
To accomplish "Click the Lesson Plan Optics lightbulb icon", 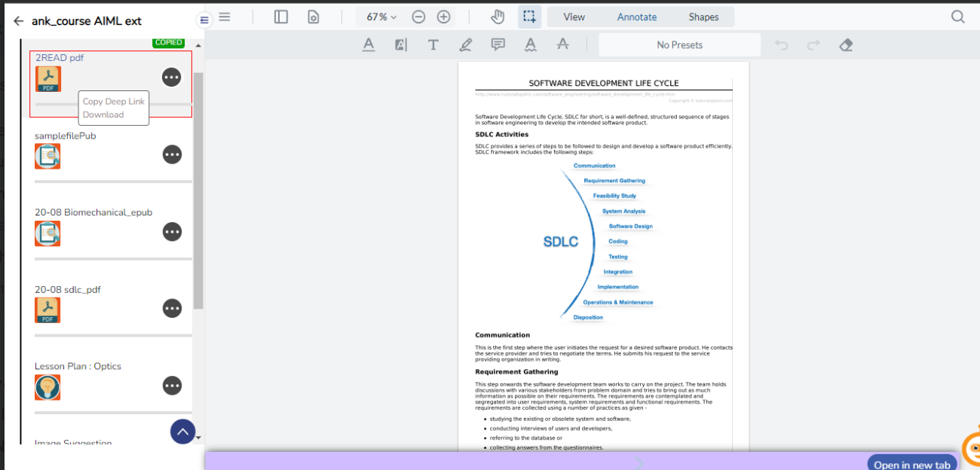I will (47, 387).
